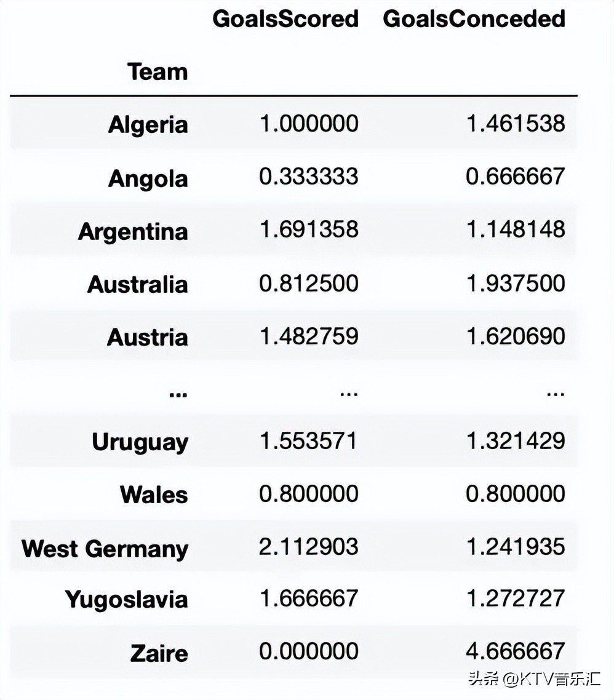Viewport: 614px width, 700px height.
Task: Click the GoalsScored column header
Action: (285, 18)
